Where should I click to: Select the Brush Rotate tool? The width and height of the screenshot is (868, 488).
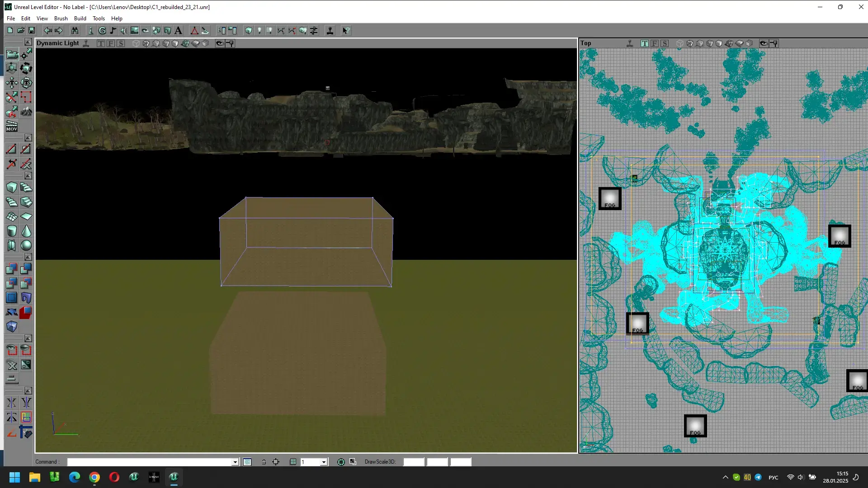26,68
